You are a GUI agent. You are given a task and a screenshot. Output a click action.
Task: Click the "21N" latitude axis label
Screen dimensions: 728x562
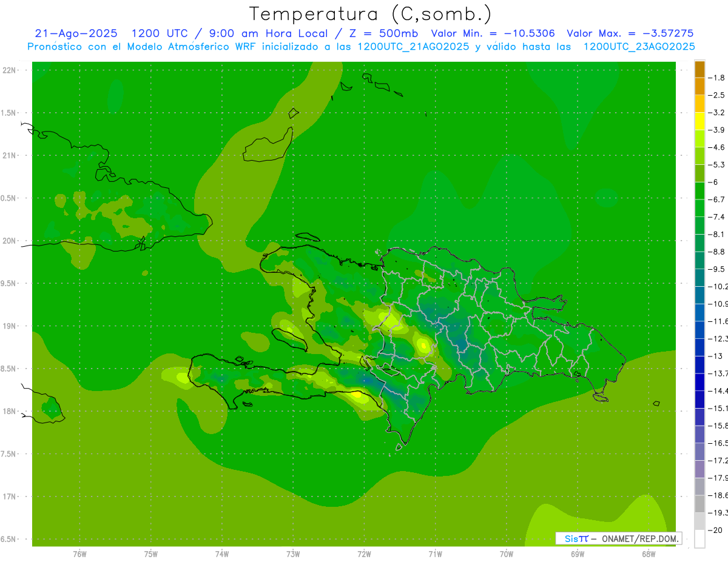9,156
